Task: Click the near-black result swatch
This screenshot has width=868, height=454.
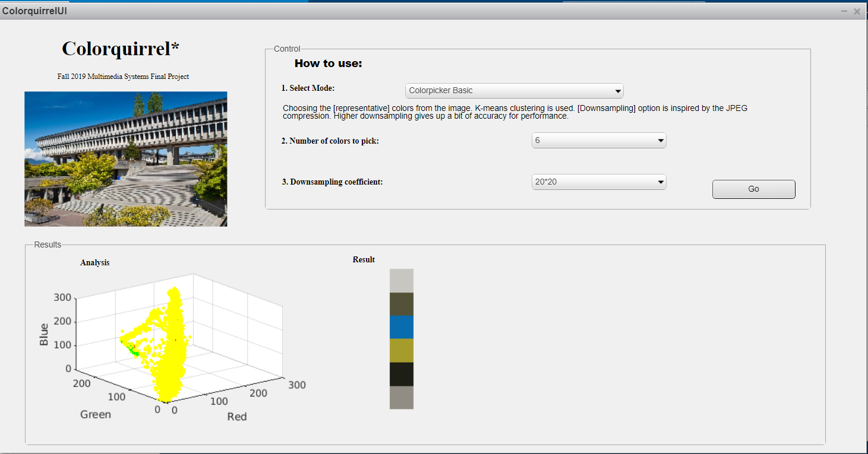Action: pos(401,374)
